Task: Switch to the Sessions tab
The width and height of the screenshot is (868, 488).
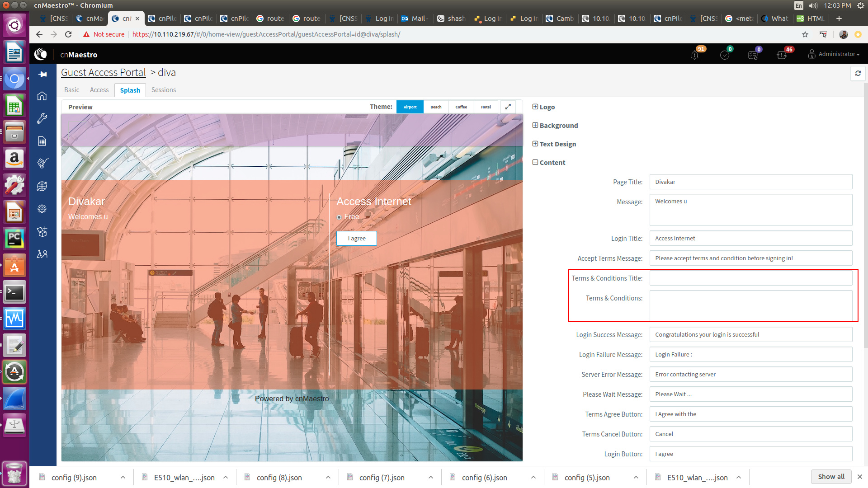Action: coord(164,90)
